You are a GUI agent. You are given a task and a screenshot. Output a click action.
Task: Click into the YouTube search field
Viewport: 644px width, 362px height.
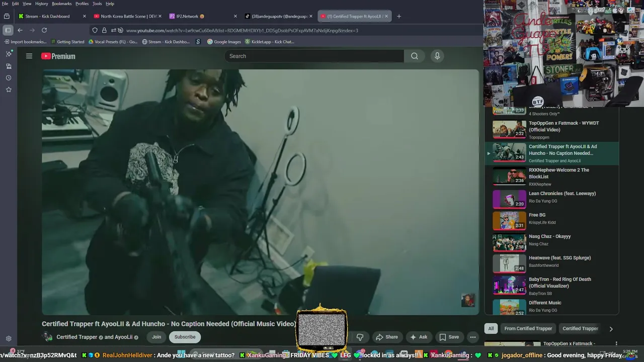coord(314,56)
